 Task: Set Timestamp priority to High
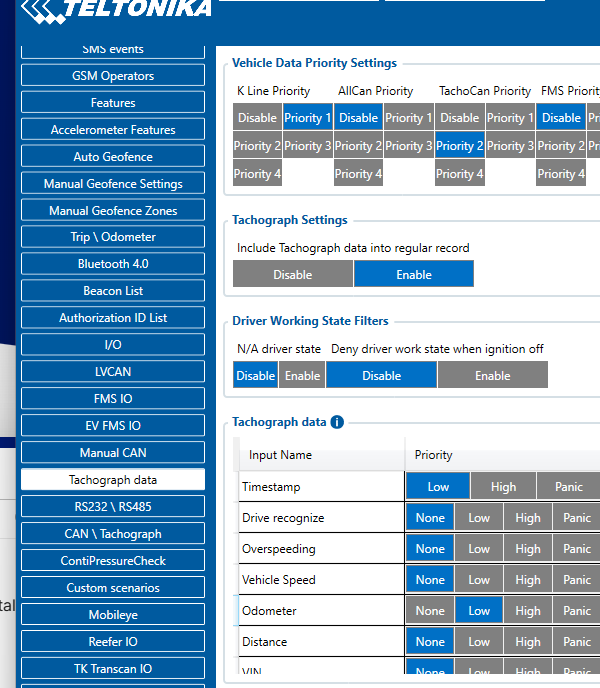click(x=503, y=486)
